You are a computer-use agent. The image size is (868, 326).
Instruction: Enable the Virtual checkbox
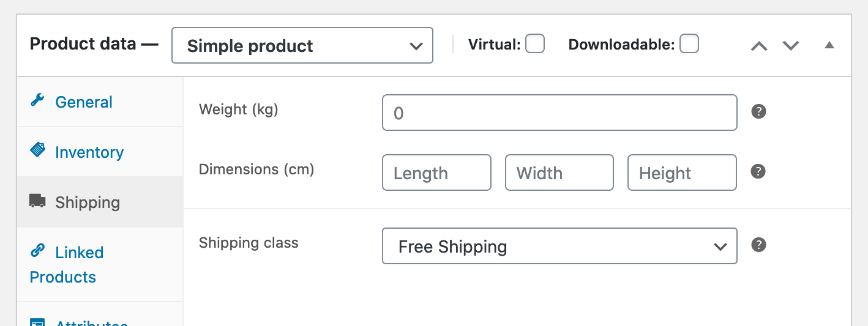(535, 44)
